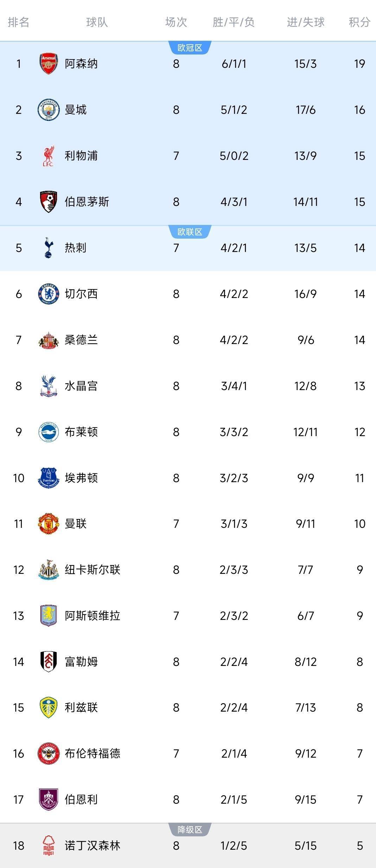376x868 pixels.
Task: Tap the Manchester United red crest
Action: [x=49, y=524]
